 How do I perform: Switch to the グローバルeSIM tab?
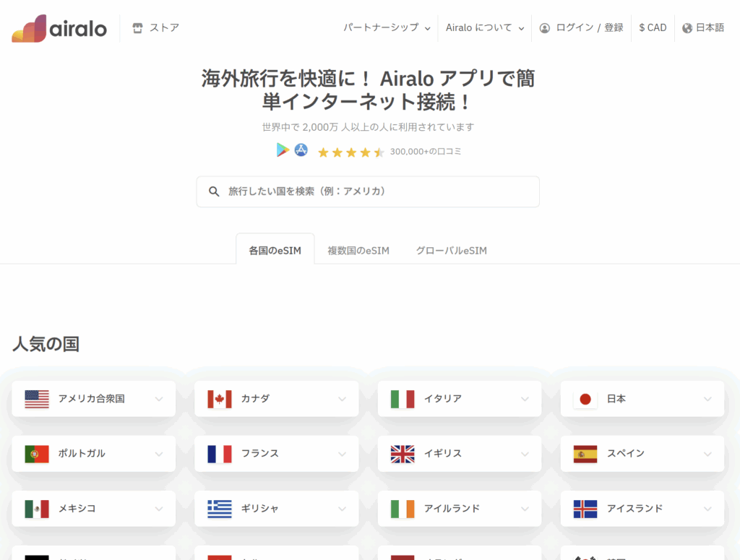(451, 251)
